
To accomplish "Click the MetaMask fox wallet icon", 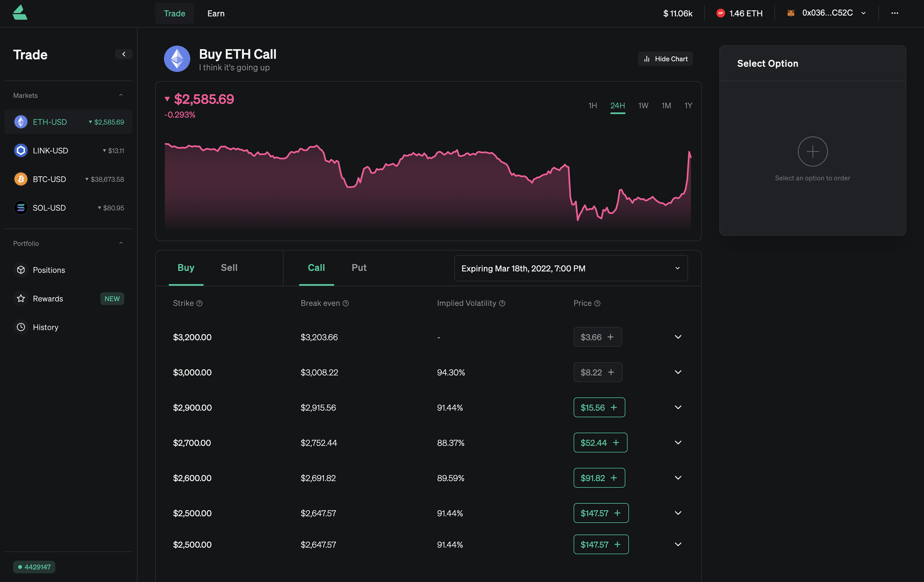I will tap(791, 13).
